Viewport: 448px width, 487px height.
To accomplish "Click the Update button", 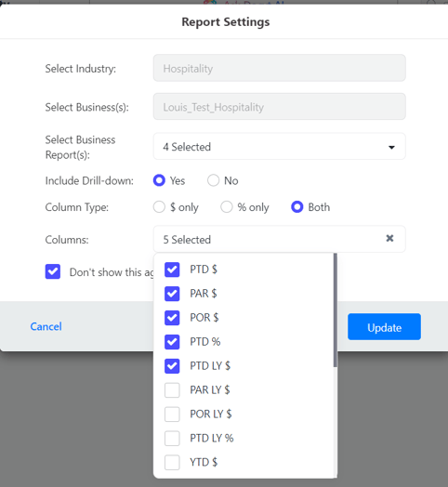I will tap(384, 327).
